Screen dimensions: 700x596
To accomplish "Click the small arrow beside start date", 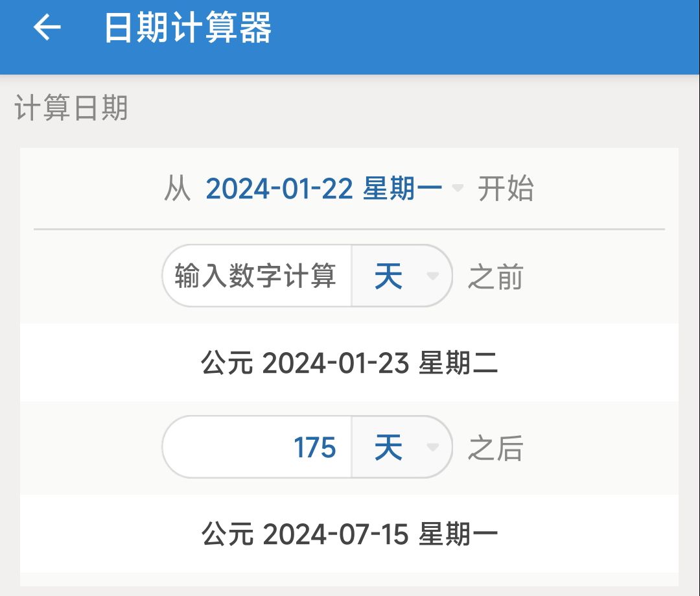I will pos(458,189).
